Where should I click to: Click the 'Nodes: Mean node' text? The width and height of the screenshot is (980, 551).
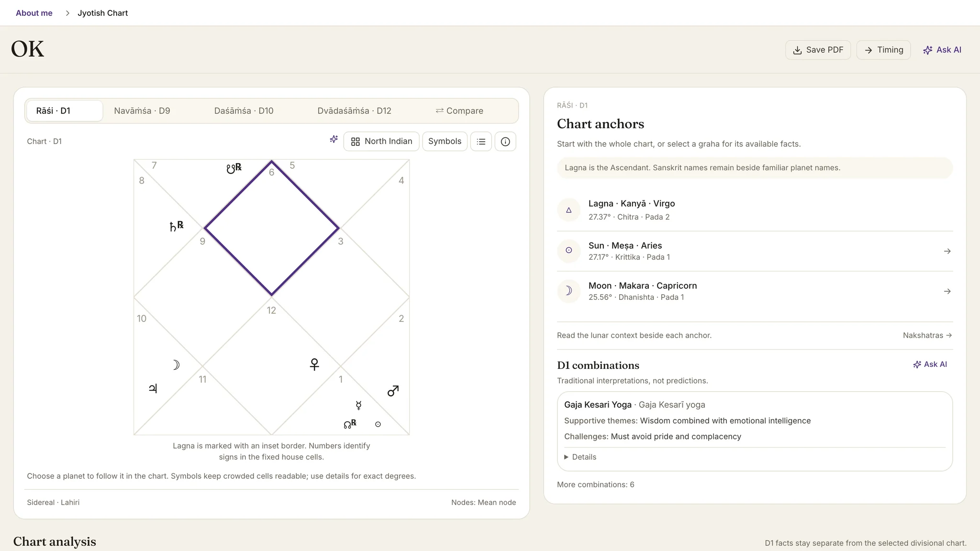(x=483, y=502)
